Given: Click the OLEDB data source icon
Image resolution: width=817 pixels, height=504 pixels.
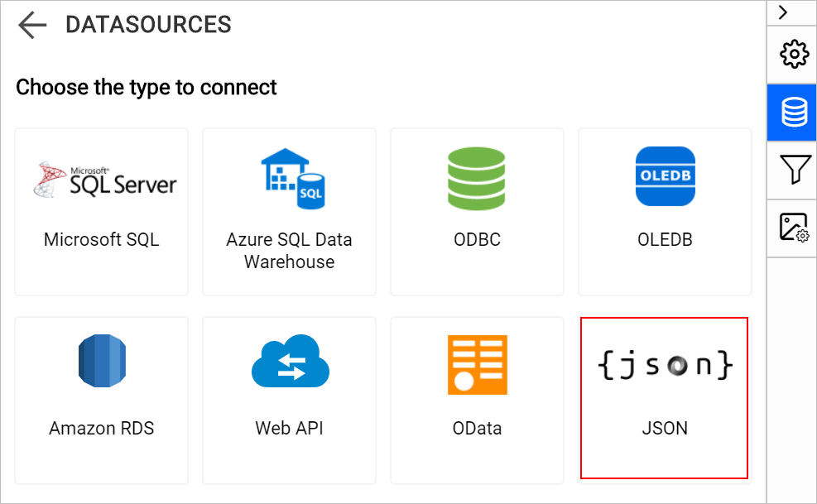Looking at the screenshot, I should (x=665, y=176).
